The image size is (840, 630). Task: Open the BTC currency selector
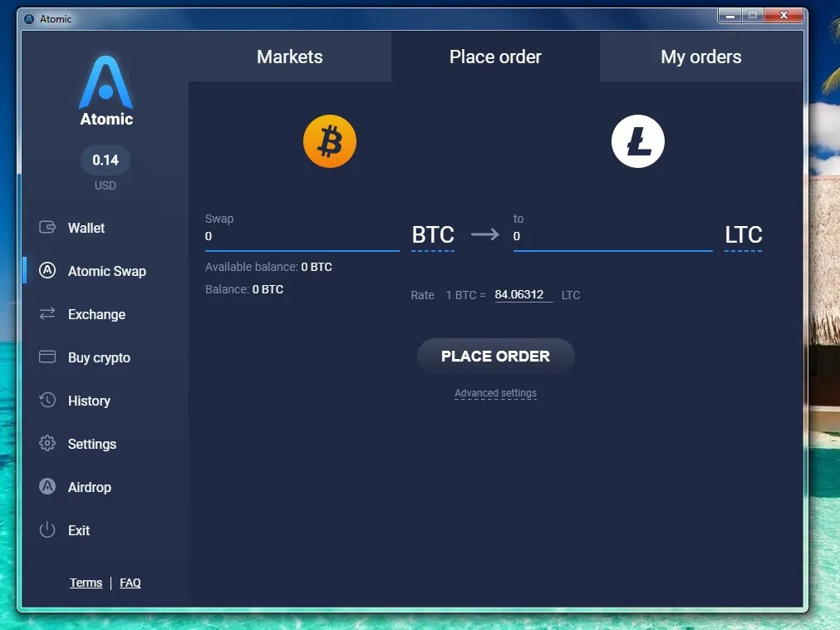tap(433, 234)
